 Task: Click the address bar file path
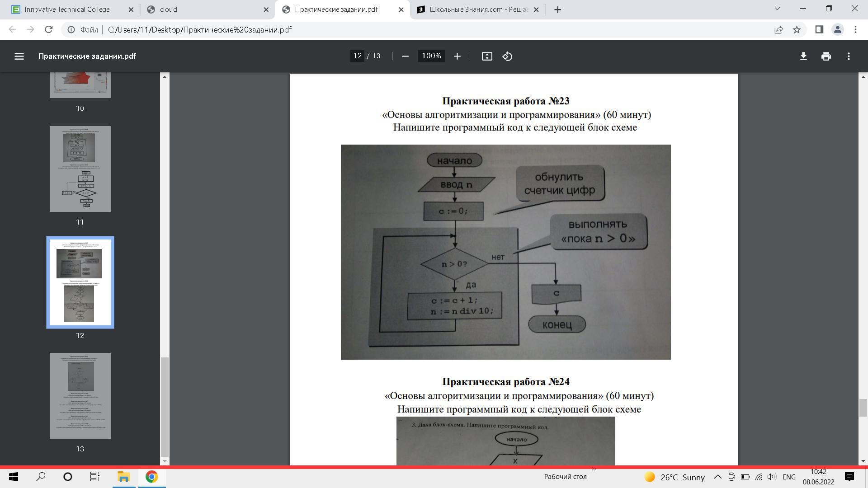tap(199, 29)
